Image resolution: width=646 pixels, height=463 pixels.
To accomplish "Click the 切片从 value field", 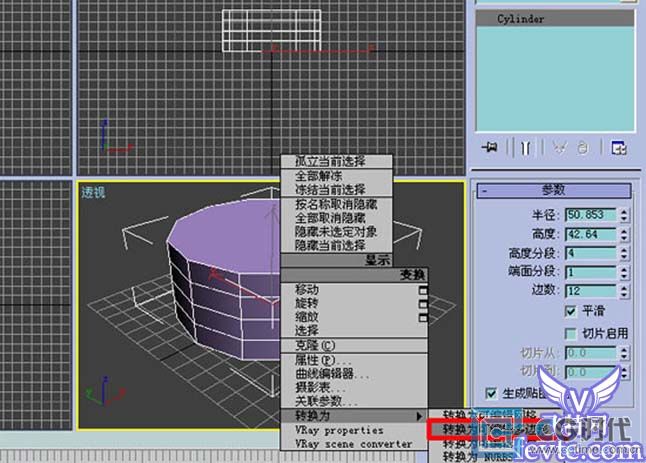I will tap(590, 353).
